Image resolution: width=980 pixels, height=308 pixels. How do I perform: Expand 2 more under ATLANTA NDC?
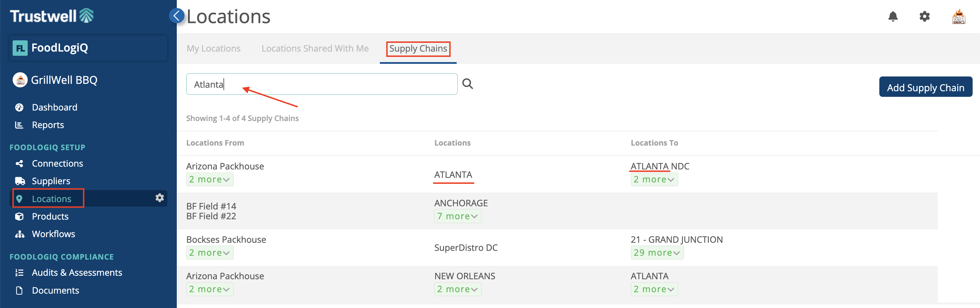click(654, 179)
